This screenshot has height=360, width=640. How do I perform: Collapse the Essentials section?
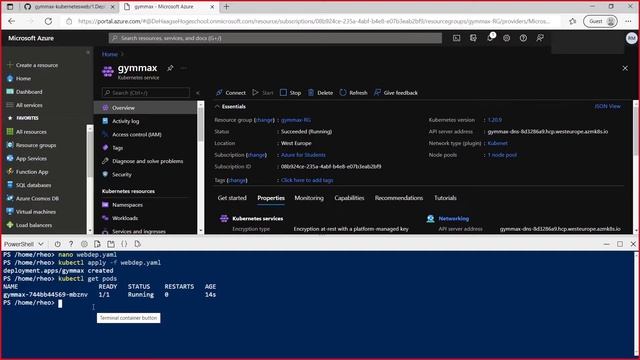217,107
